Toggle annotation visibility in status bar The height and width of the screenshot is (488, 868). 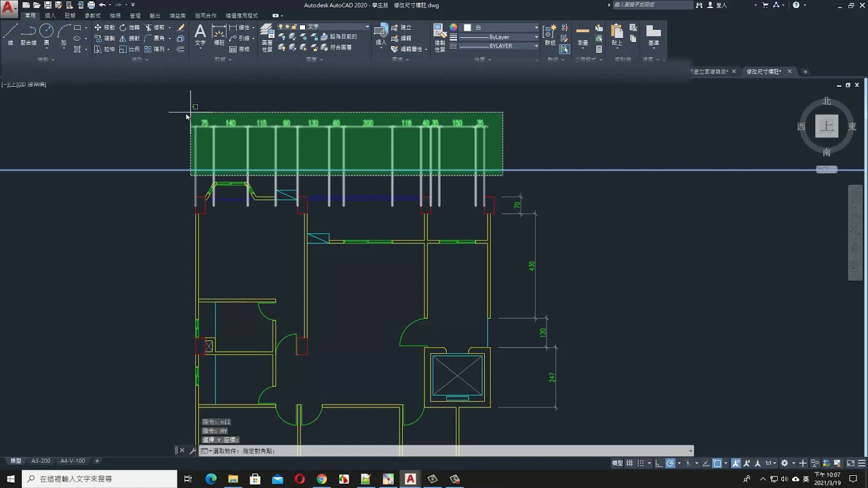(x=736, y=463)
